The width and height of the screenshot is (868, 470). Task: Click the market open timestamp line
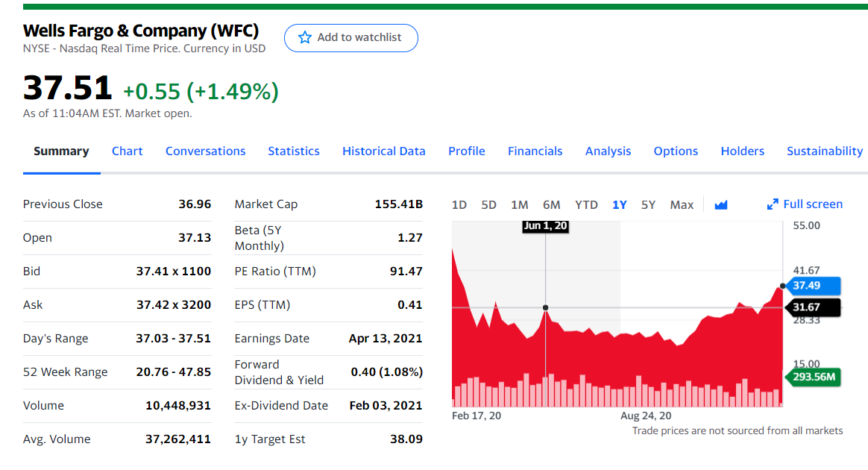point(107,113)
